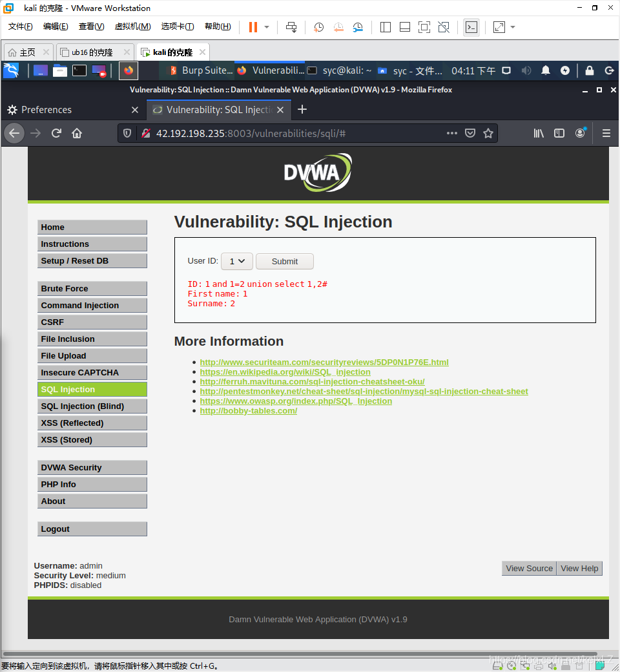This screenshot has height=672, width=620.
Task: Open the 编辑(E) menu
Action: pyautogui.click(x=56, y=26)
